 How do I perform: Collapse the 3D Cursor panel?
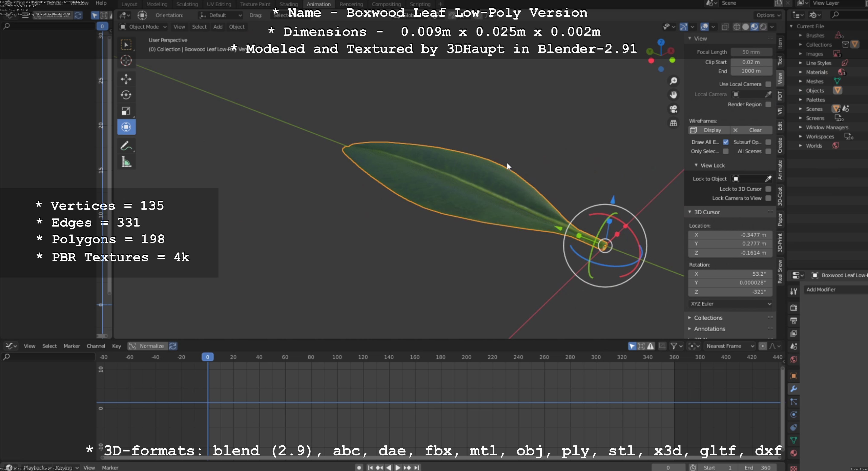coord(707,212)
